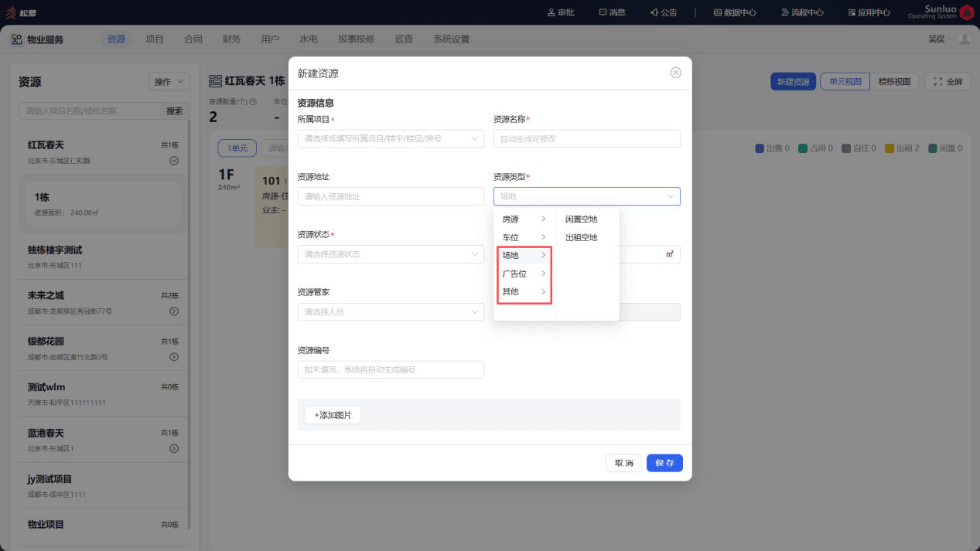Open the 资源状态 dropdown
The height and width of the screenshot is (551, 980).
click(391, 253)
